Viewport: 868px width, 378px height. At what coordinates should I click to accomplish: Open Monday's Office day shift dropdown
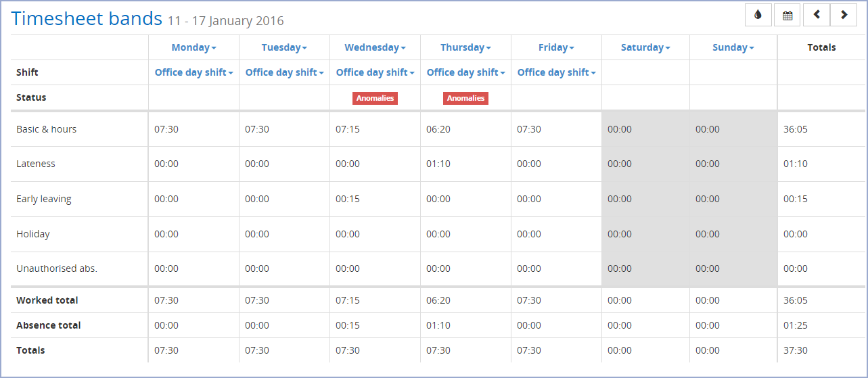[194, 72]
